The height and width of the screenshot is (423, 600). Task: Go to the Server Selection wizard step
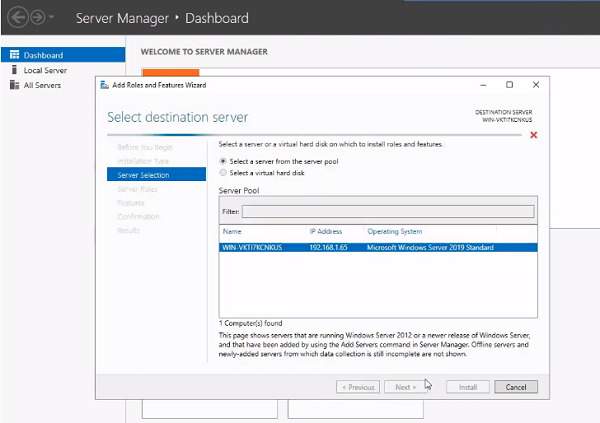tap(157, 175)
